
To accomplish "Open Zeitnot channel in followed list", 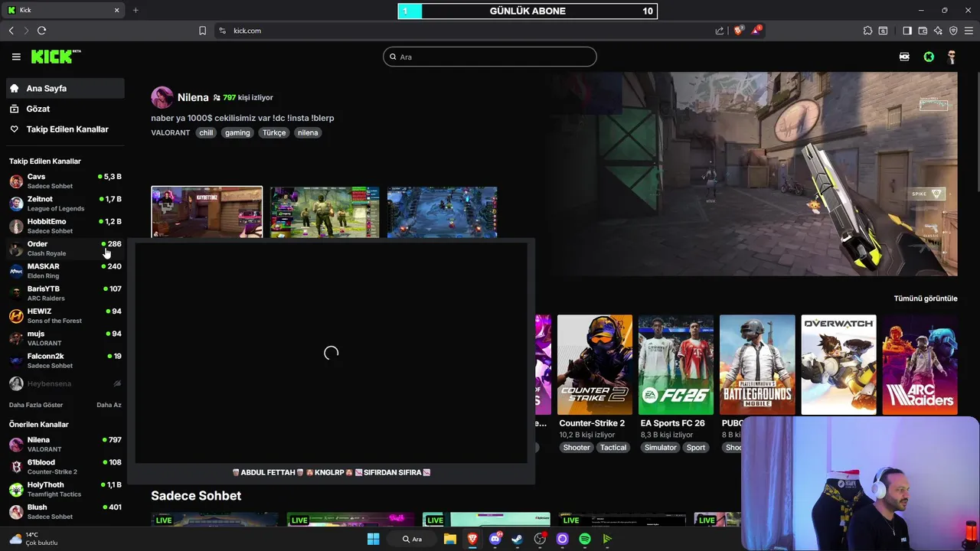I will [65, 204].
